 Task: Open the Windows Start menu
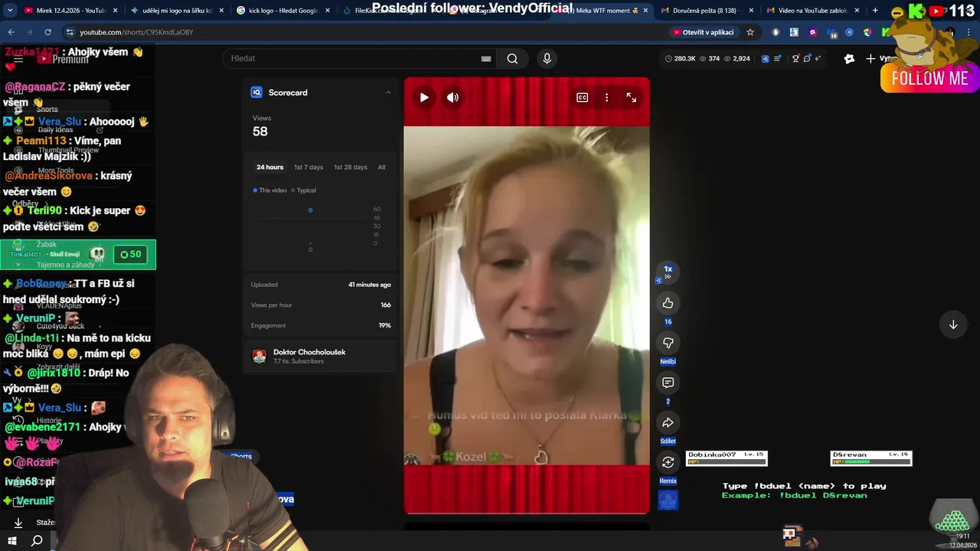12,540
